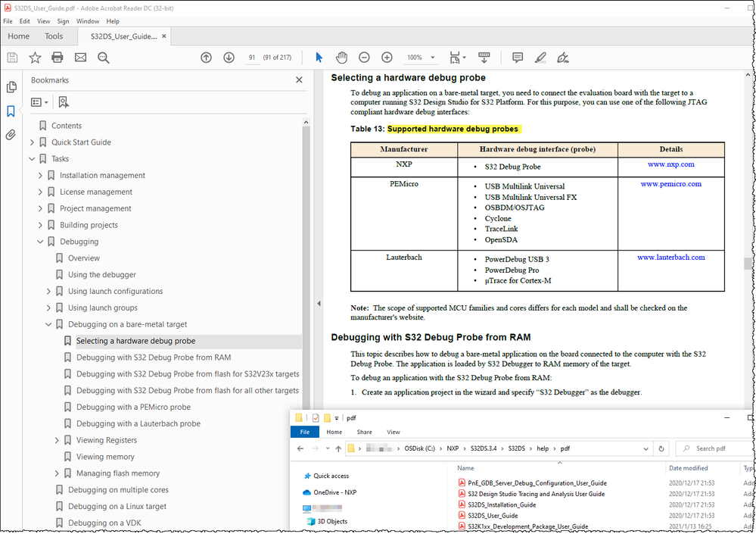Screen dimensions: 756x534
Task: Open the www.nxp.com link
Action: [x=670, y=164]
